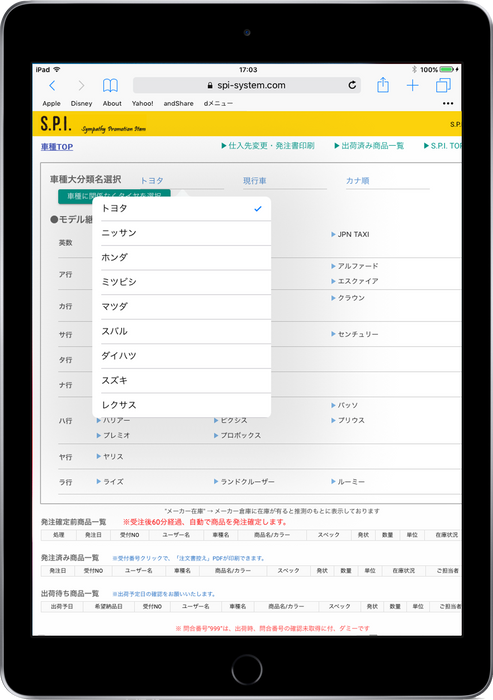This screenshot has height=700, width=493.
Task: Open the andShare bookmark
Action: tap(178, 103)
